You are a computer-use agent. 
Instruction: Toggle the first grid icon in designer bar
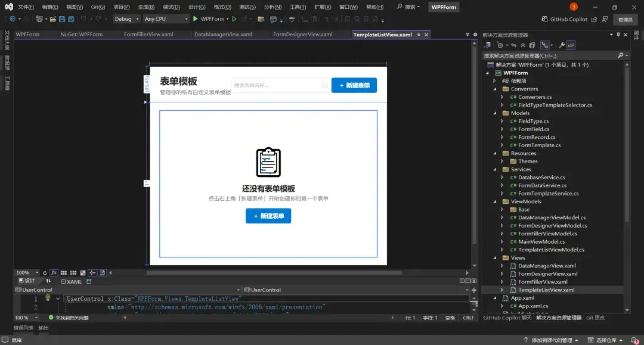64,273
